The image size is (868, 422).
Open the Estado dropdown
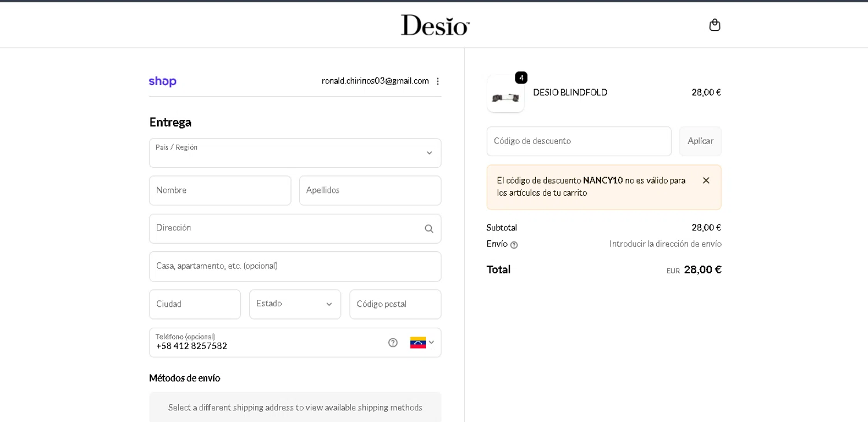pos(295,304)
